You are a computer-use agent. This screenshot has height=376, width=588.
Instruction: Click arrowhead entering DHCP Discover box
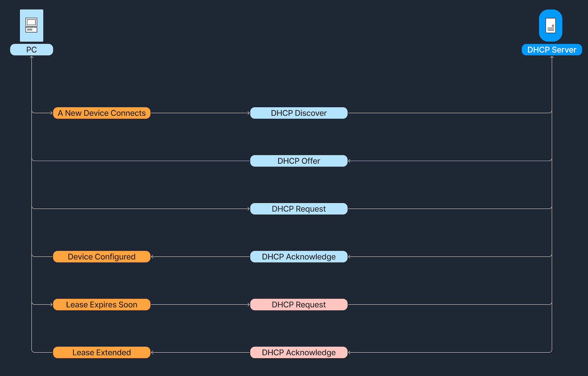pos(249,113)
